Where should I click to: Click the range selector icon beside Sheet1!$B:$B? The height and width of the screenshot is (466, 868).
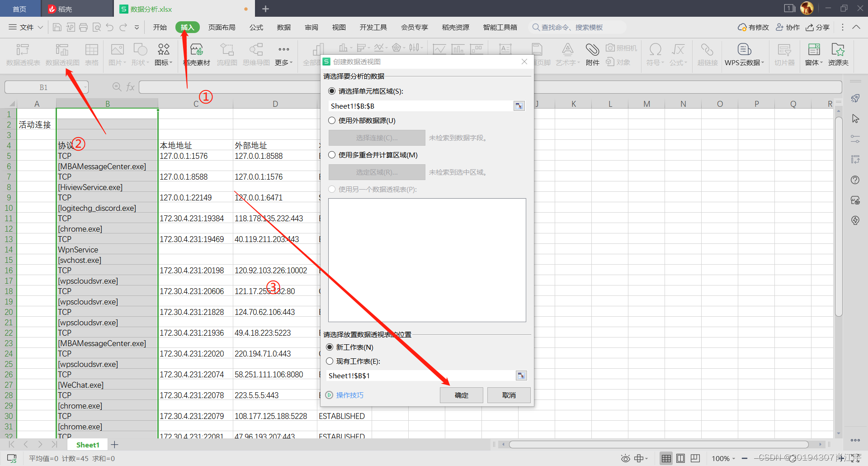(519, 106)
